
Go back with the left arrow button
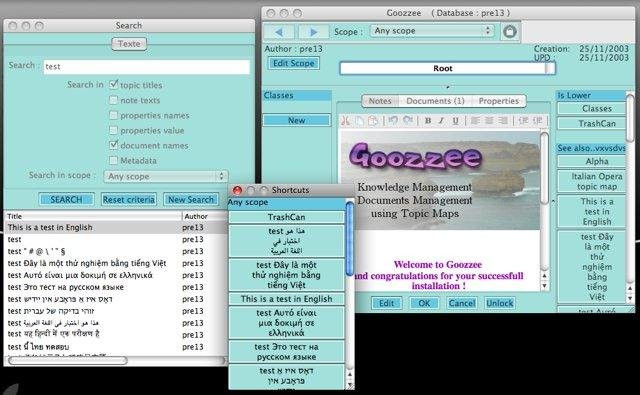[279, 31]
